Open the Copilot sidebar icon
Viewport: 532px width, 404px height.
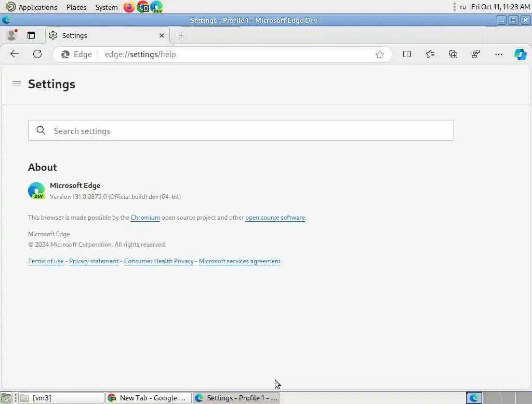[521, 55]
